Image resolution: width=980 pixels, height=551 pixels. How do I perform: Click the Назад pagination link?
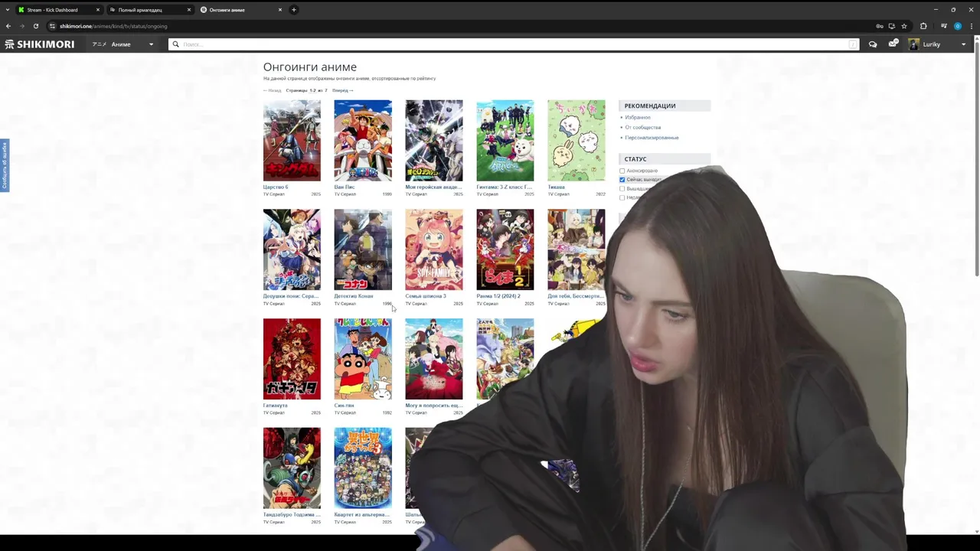[x=272, y=90]
